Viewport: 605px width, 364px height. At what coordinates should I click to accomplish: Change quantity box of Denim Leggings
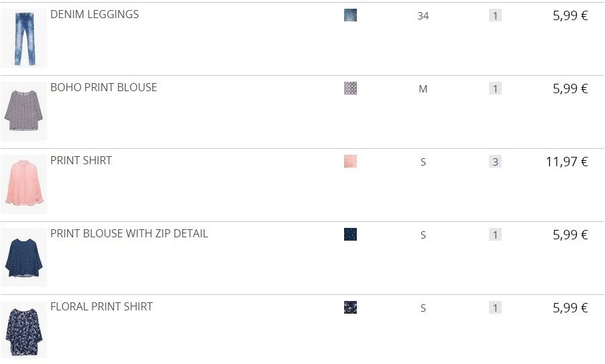coord(495,15)
